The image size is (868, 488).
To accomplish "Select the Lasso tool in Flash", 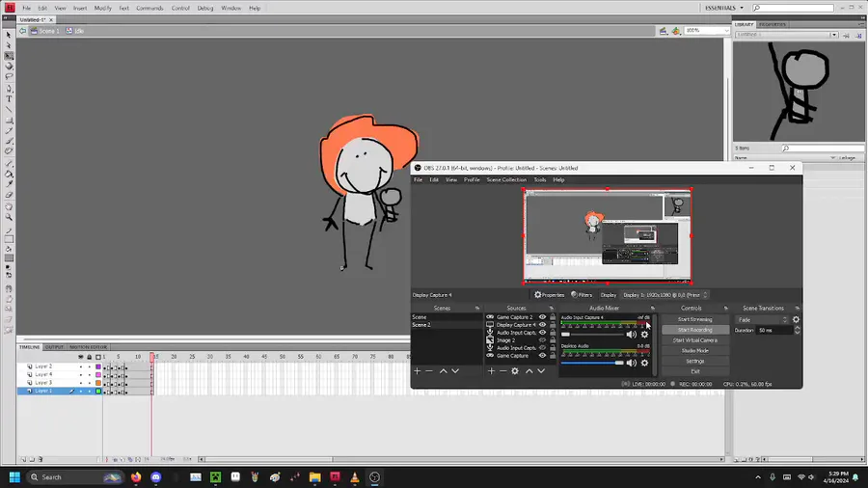I will point(9,76).
